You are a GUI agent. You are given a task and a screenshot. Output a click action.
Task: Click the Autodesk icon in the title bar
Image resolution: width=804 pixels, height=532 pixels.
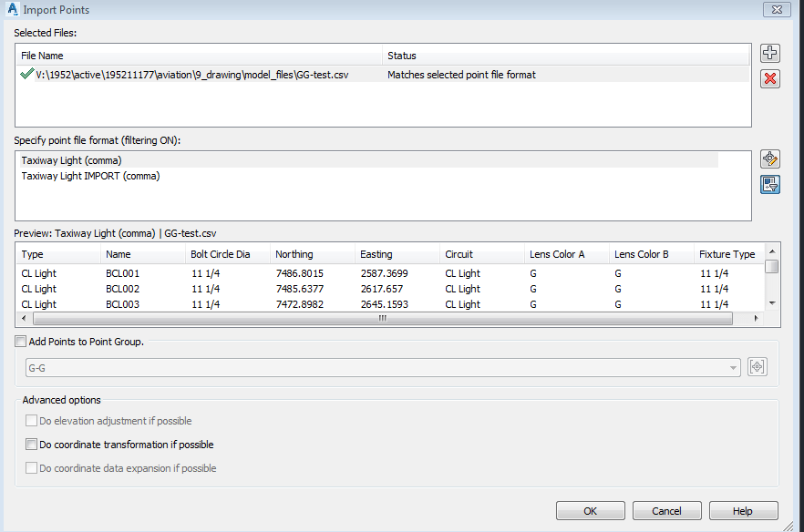coord(13,9)
